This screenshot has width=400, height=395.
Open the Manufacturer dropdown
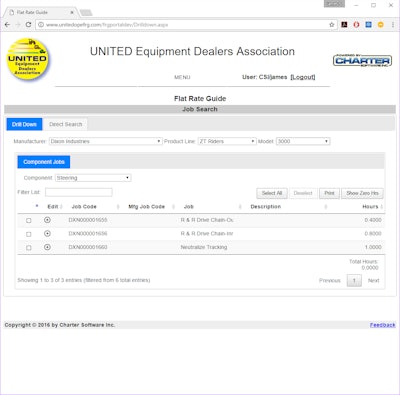tap(106, 141)
